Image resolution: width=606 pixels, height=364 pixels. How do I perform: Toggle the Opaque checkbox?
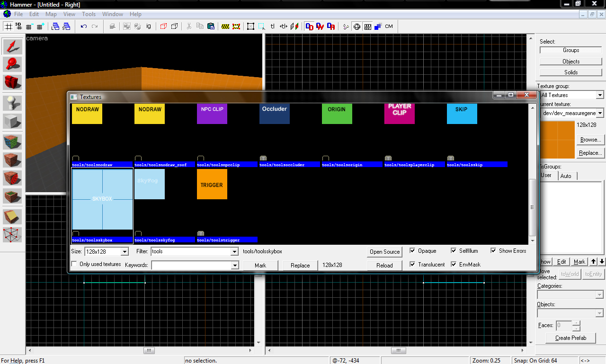pyautogui.click(x=412, y=251)
